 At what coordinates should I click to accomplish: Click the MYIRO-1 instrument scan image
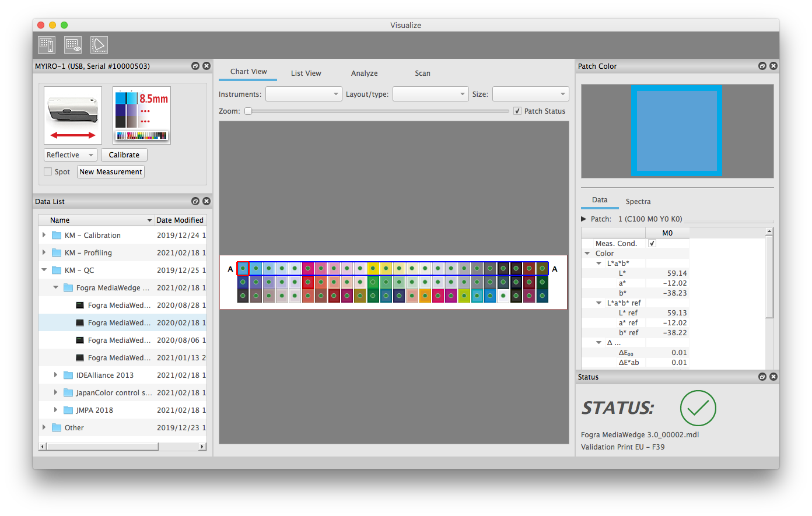[73, 115]
